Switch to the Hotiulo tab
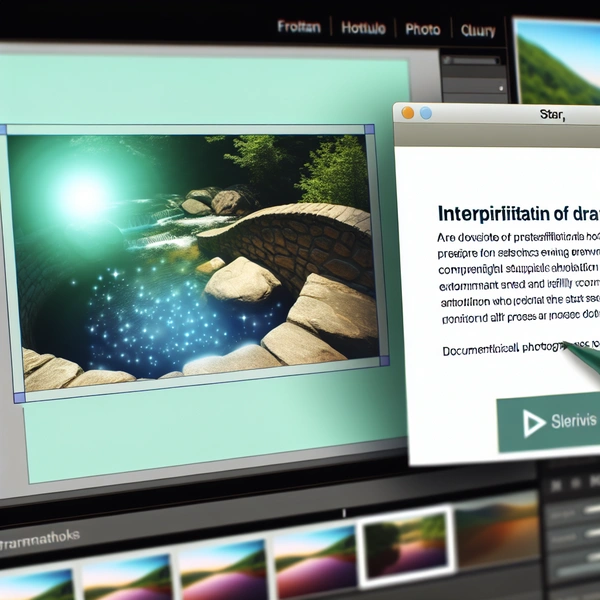Image resolution: width=600 pixels, height=600 pixels. click(x=364, y=29)
